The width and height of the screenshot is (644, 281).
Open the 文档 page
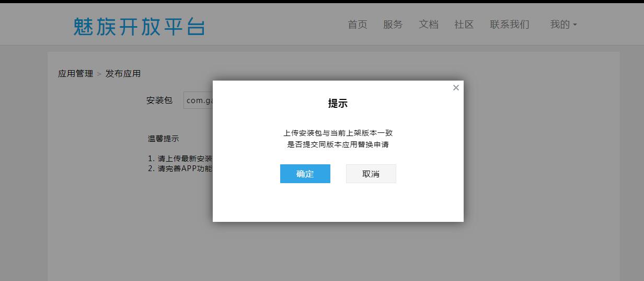point(429,25)
